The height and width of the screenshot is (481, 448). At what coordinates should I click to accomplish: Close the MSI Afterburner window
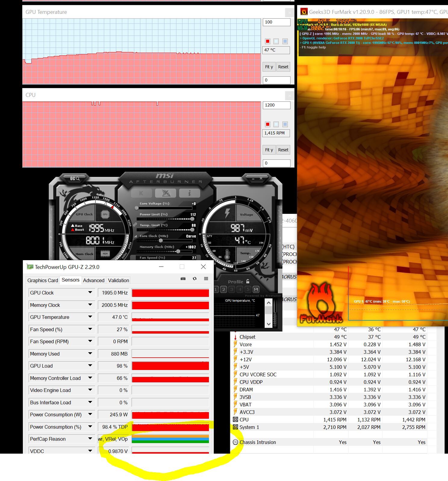click(261, 178)
